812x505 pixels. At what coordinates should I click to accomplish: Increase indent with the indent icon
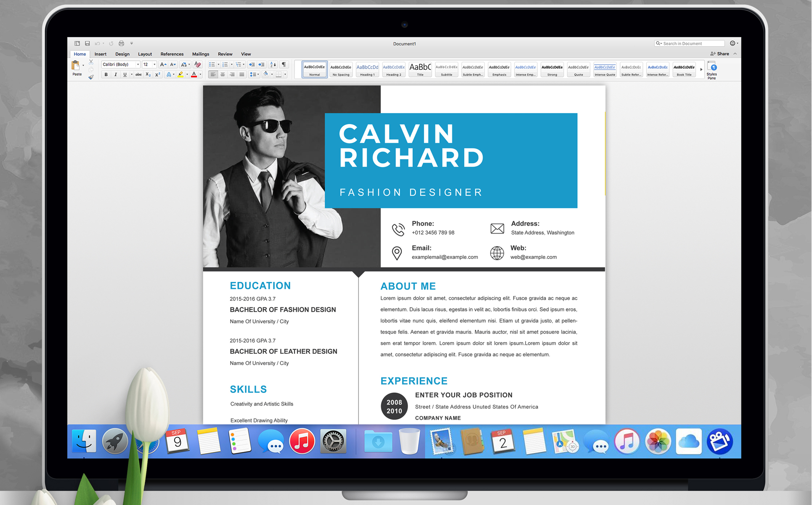click(x=261, y=64)
